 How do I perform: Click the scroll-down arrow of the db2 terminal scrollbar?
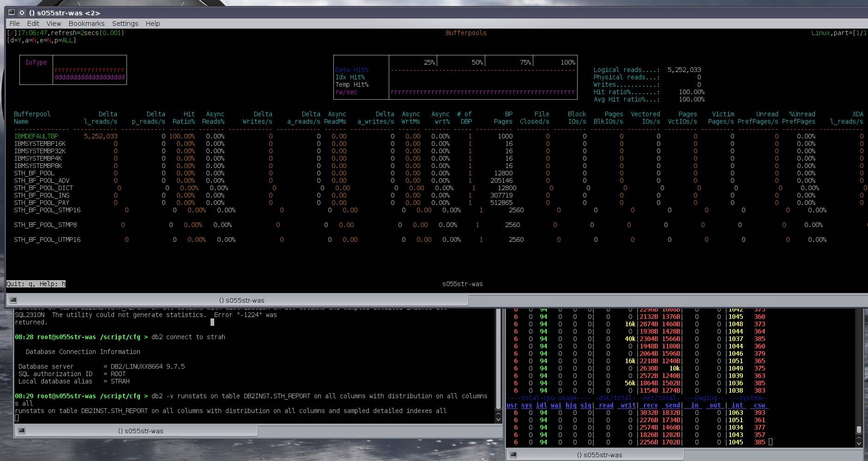click(x=498, y=419)
